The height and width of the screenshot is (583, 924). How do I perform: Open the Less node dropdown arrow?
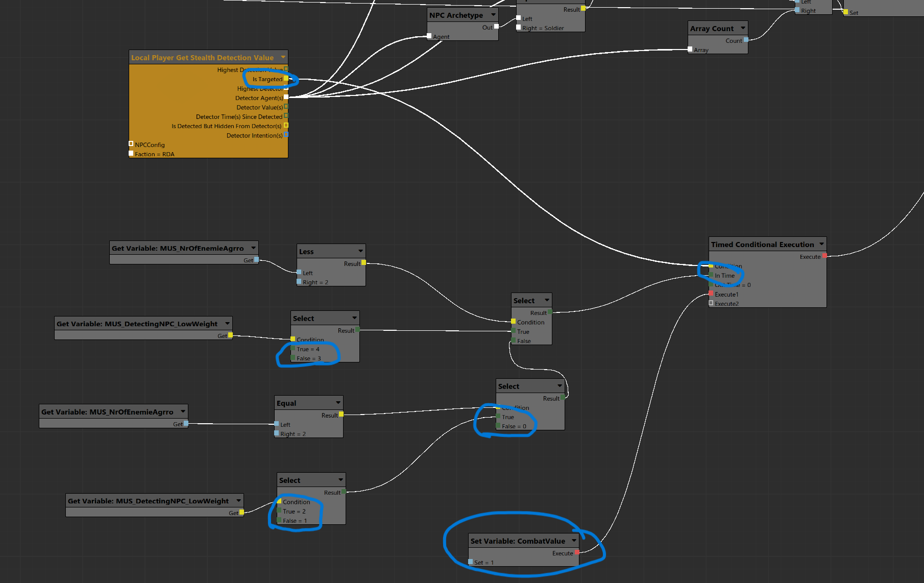click(x=360, y=251)
